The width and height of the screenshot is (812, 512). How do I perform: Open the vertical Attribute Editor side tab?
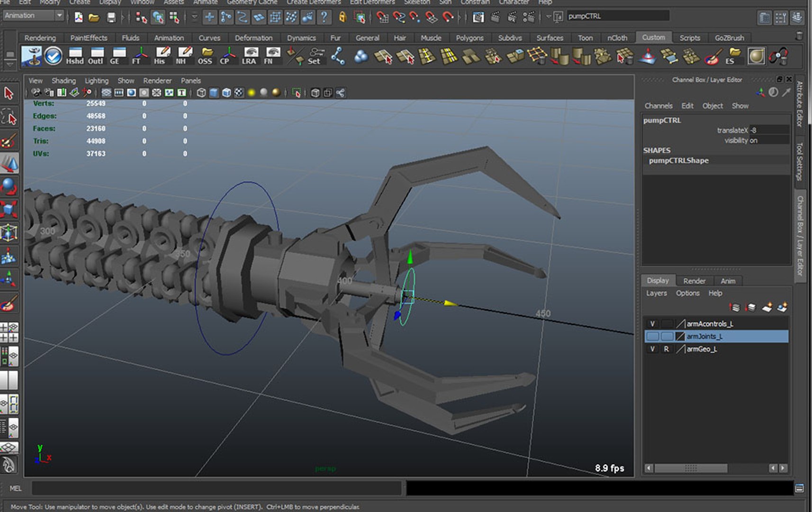(x=800, y=104)
